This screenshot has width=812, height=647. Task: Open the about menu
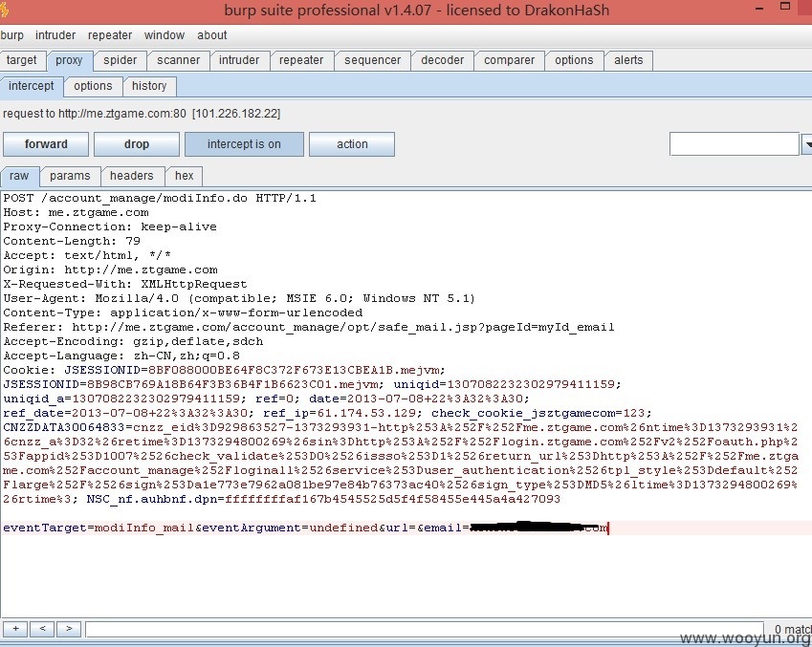[x=211, y=35]
